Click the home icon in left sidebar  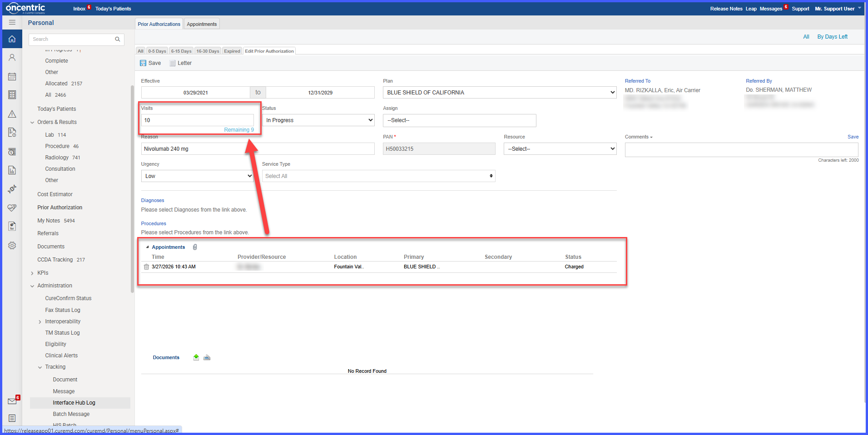pos(12,39)
